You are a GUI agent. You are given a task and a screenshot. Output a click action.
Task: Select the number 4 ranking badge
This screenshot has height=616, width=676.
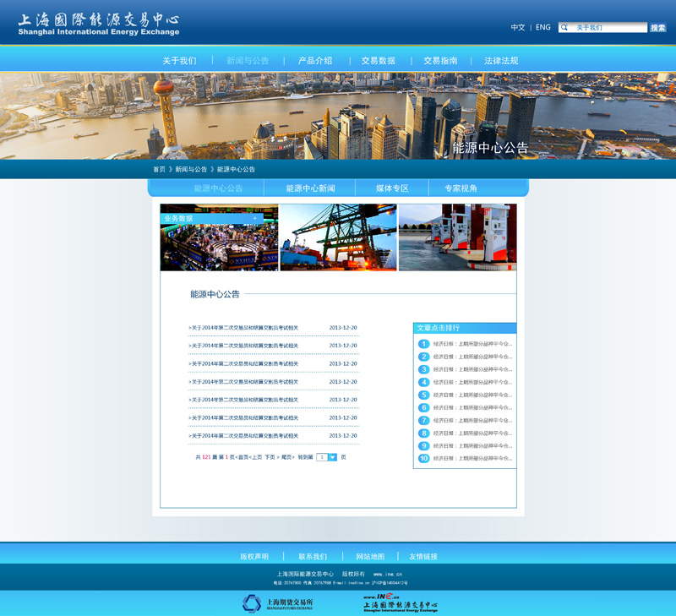pyautogui.click(x=424, y=382)
